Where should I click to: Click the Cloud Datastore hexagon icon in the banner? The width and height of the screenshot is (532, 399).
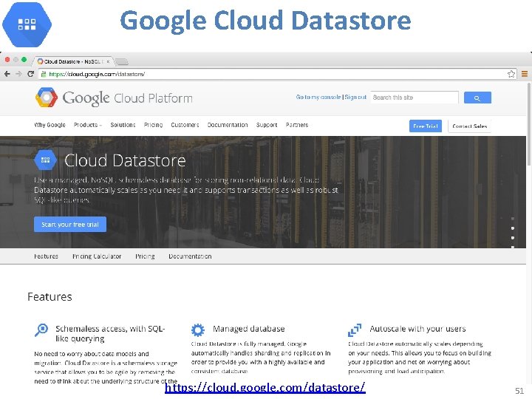pos(45,160)
